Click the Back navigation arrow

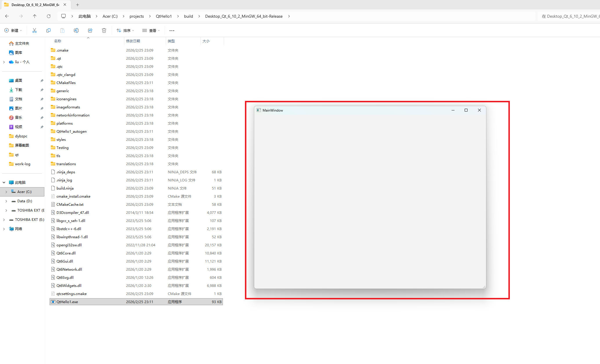(x=7, y=16)
